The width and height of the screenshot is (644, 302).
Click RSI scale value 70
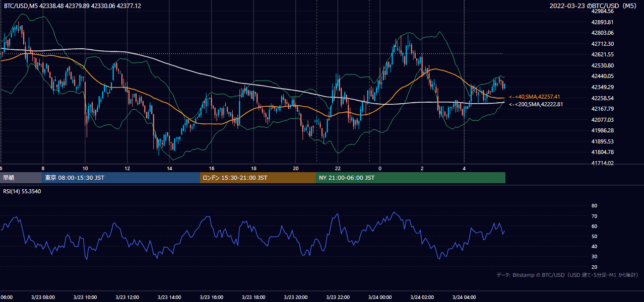(x=594, y=216)
